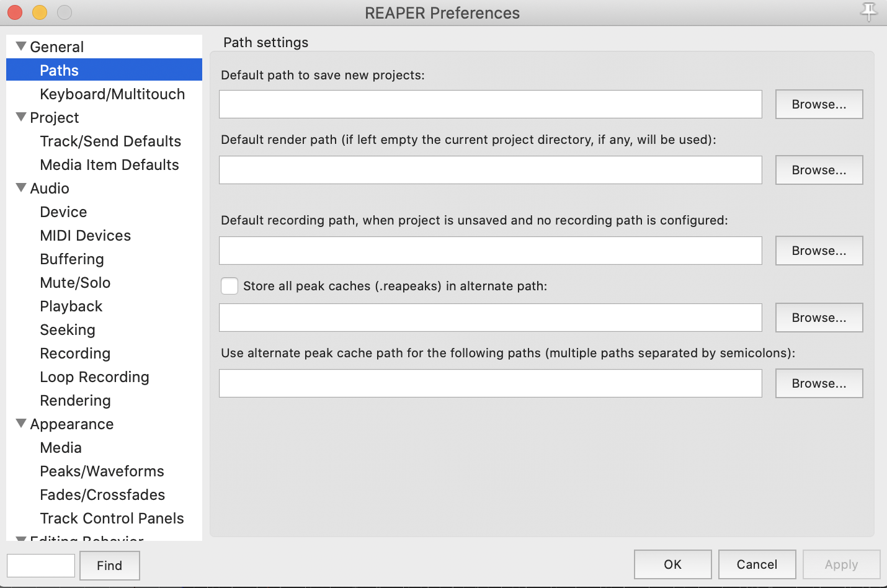Click the OK button

(x=672, y=564)
